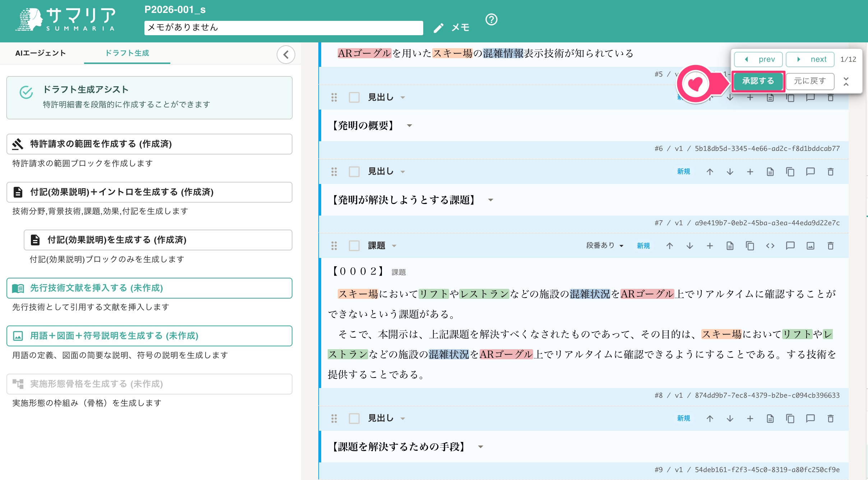The width and height of the screenshot is (868, 480).
Task: Click the pencil memo edit icon
Action: (x=439, y=28)
